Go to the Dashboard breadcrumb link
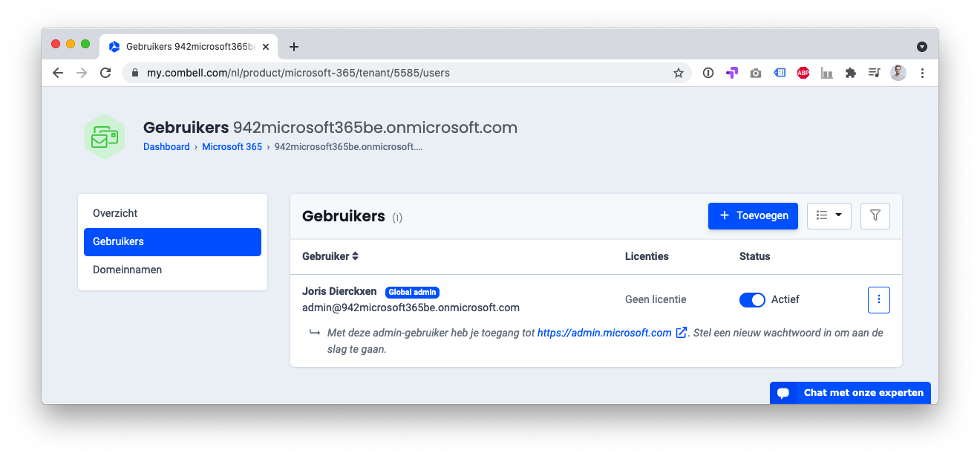Viewport: 980px width, 459px height. (166, 146)
